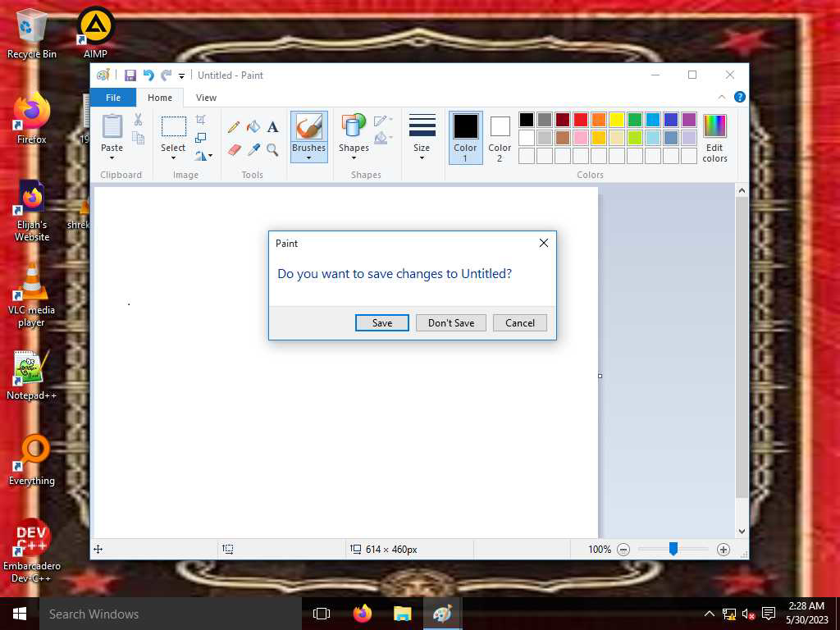Viewport: 840px width, 630px height.
Task: Pick the Eraser tool
Action: 234,150
